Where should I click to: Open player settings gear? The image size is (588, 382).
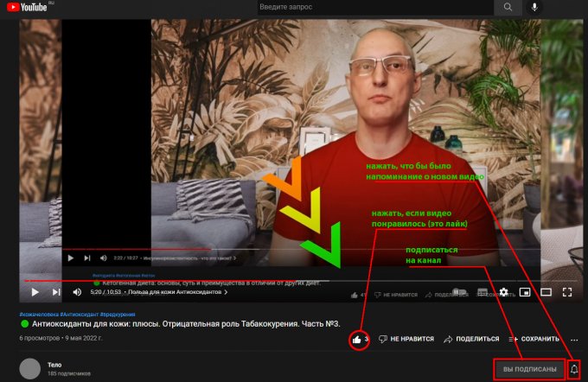pos(502,292)
